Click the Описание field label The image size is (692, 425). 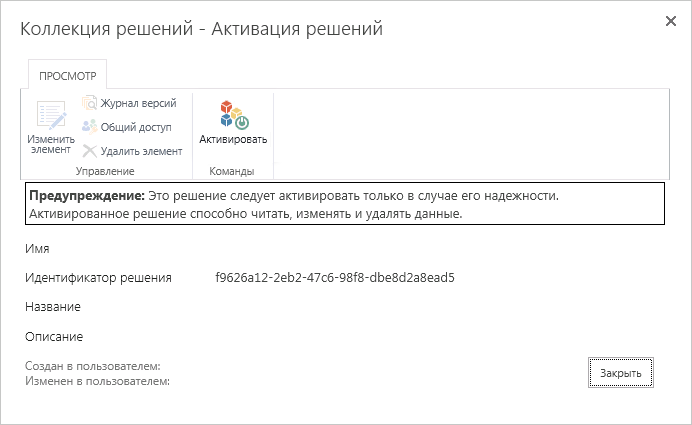coord(56,337)
